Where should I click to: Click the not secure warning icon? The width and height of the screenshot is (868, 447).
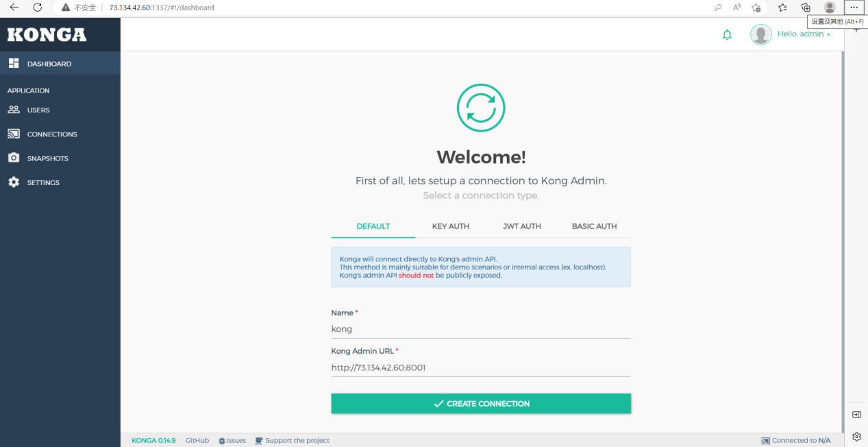[x=66, y=8]
